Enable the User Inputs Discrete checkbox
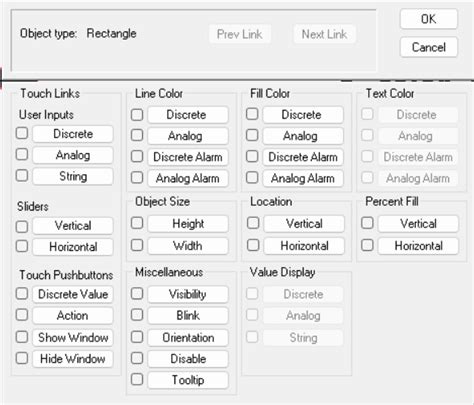 [x=22, y=133]
